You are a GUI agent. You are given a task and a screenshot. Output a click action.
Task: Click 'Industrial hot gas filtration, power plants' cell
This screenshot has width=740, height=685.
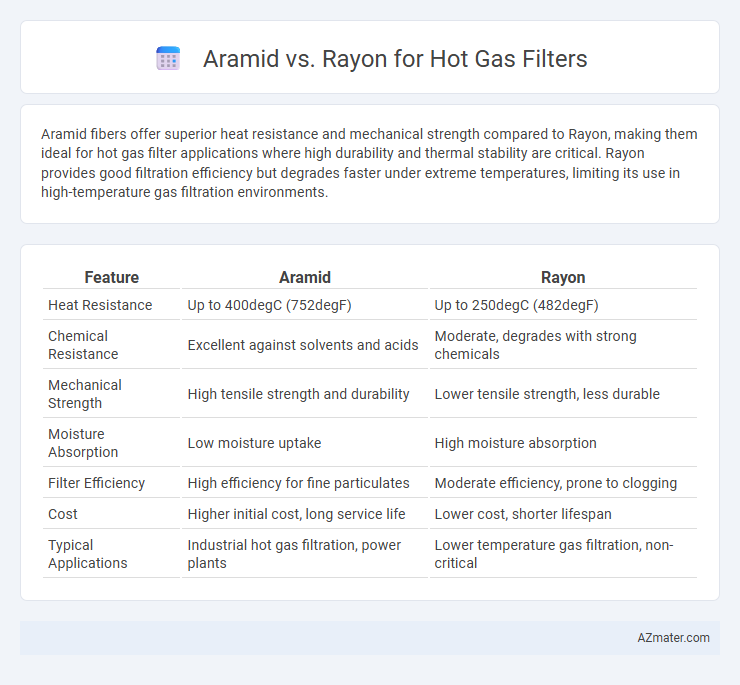coord(294,554)
